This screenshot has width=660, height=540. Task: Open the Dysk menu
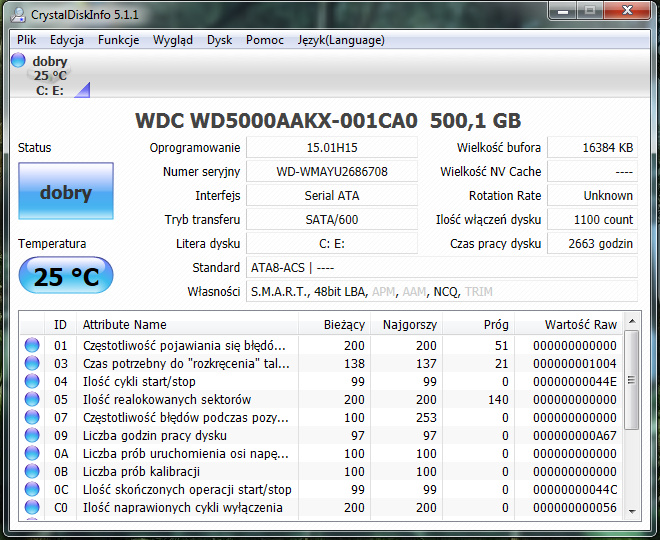click(x=219, y=40)
